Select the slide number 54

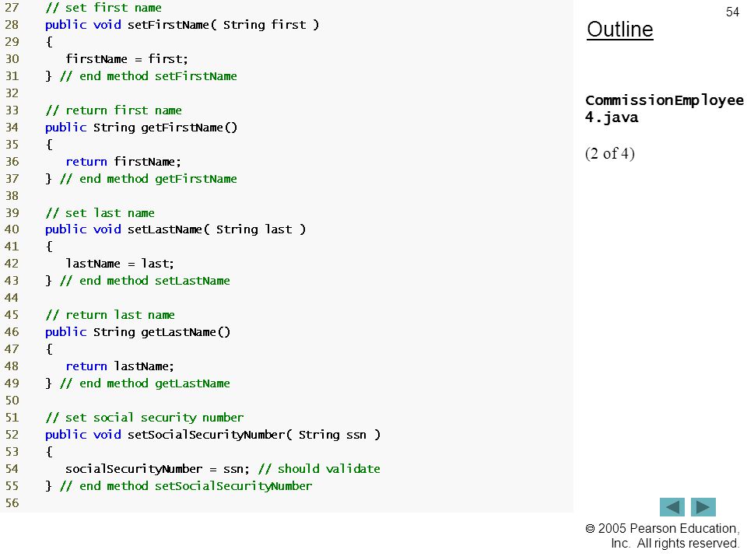pyautogui.click(x=732, y=12)
